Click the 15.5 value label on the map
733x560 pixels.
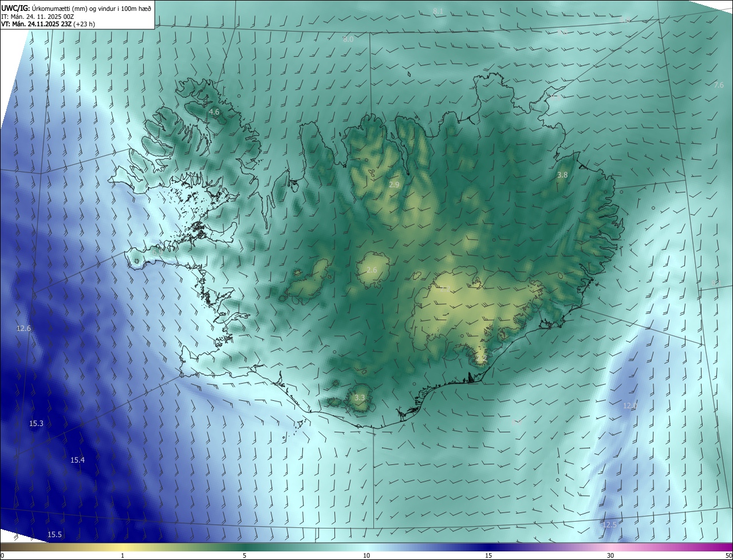(54, 534)
